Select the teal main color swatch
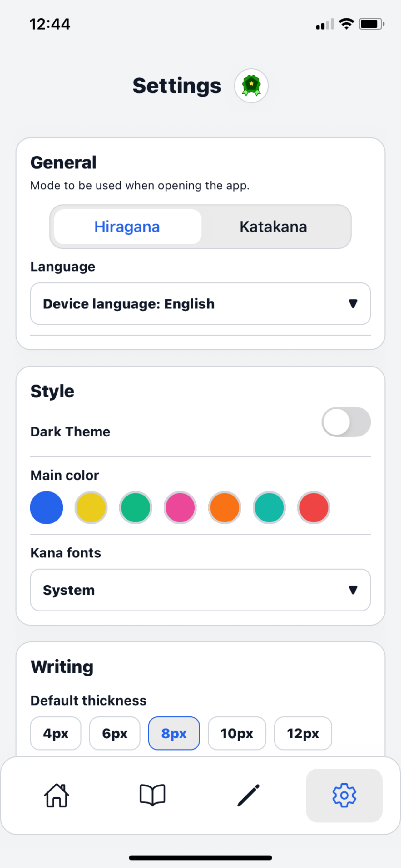Viewport: 401px width, 868px height. coord(269,507)
